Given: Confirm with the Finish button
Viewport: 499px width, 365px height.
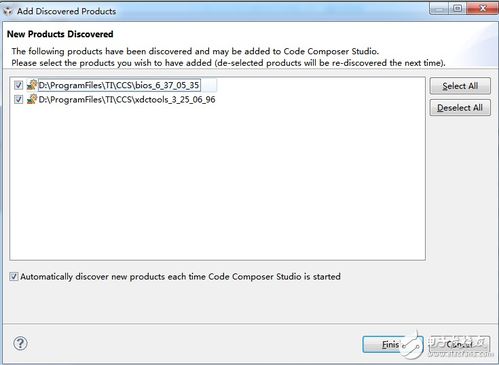Looking at the screenshot, I should pyautogui.click(x=393, y=344).
